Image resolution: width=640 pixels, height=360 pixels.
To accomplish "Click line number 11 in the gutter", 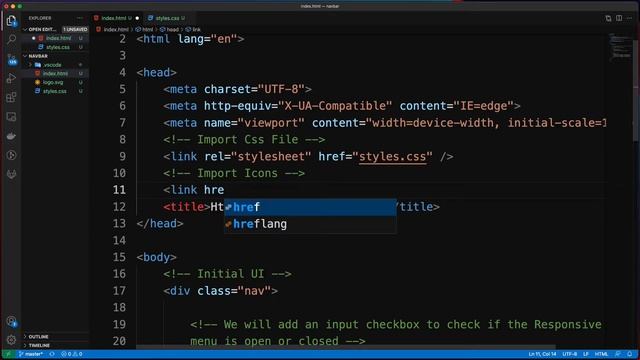I will pyautogui.click(x=119, y=190).
